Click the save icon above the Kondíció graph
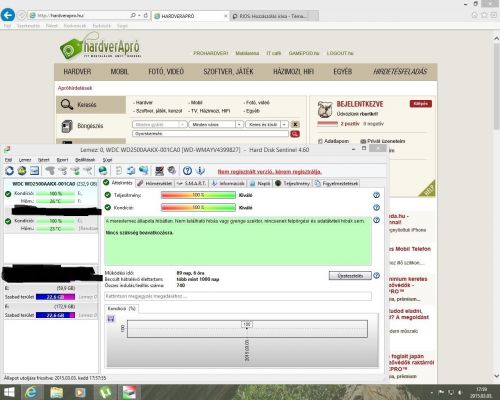 111,319
